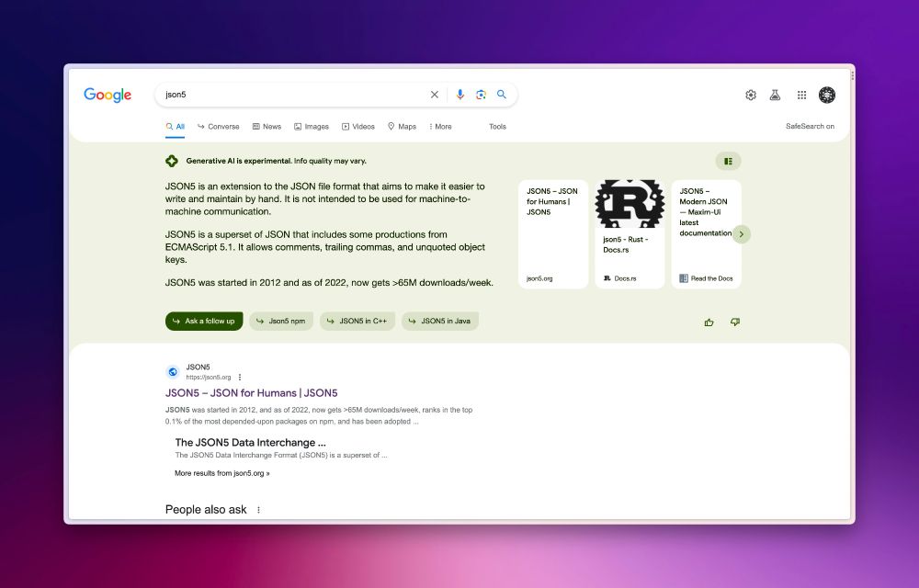The image size is (919, 588).
Task: Select the All tab
Action: 176,127
